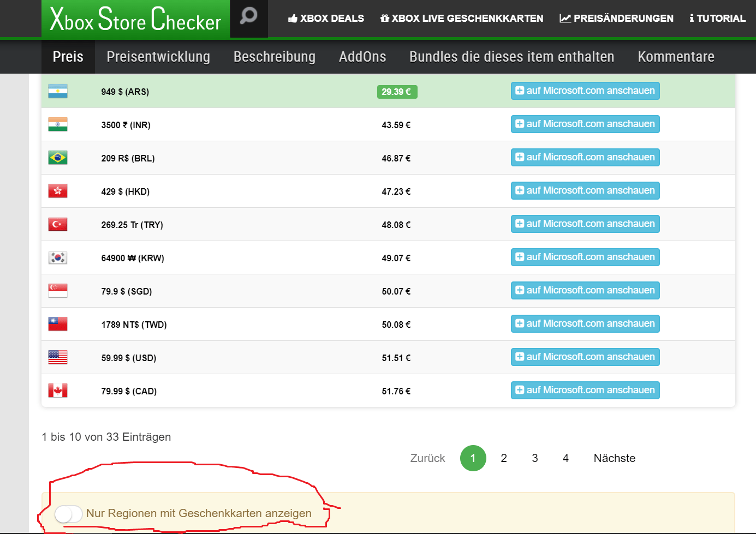
Task: Open the Preisentwicklung tab
Action: [158, 57]
